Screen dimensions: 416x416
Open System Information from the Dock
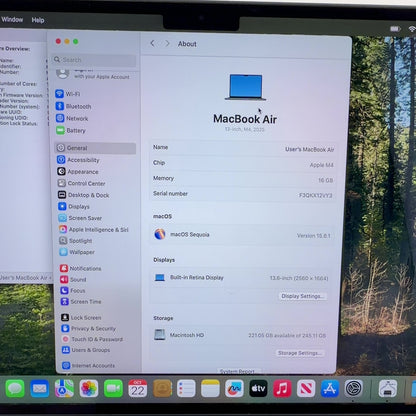click(x=388, y=389)
